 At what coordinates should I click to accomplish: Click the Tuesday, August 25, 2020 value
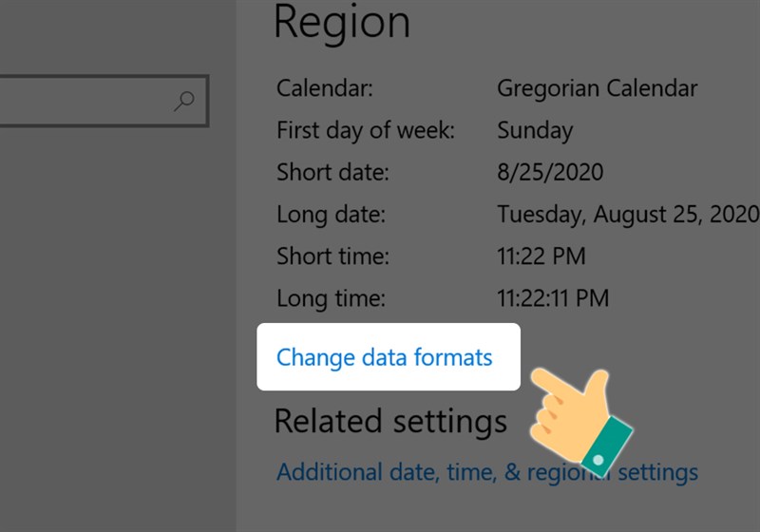tap(627, 215)
